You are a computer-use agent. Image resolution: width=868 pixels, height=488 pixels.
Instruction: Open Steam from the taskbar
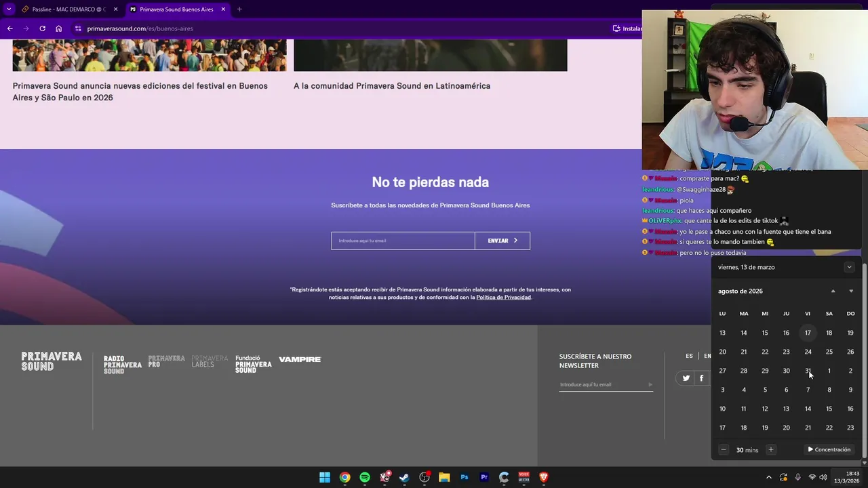pos(404,477)
